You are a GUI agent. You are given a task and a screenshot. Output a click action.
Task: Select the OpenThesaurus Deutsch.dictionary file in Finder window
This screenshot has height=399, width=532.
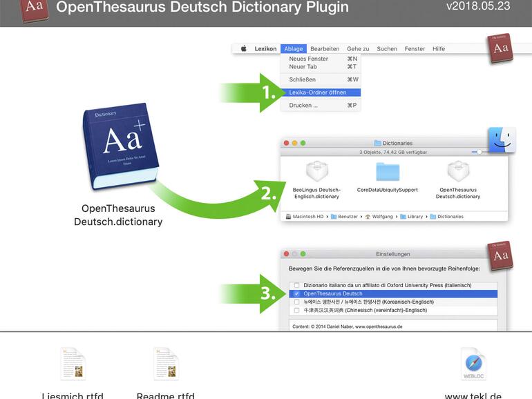(x=458, y=171)
